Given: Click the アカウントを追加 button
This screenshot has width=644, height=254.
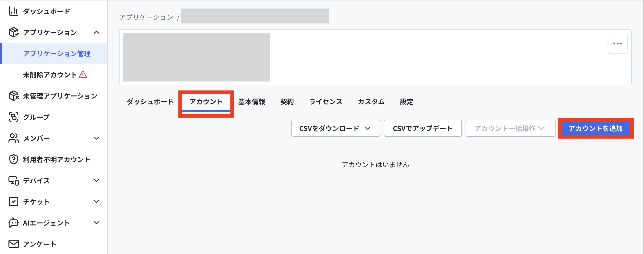Looking at the screenshot, I should [596, 128].
